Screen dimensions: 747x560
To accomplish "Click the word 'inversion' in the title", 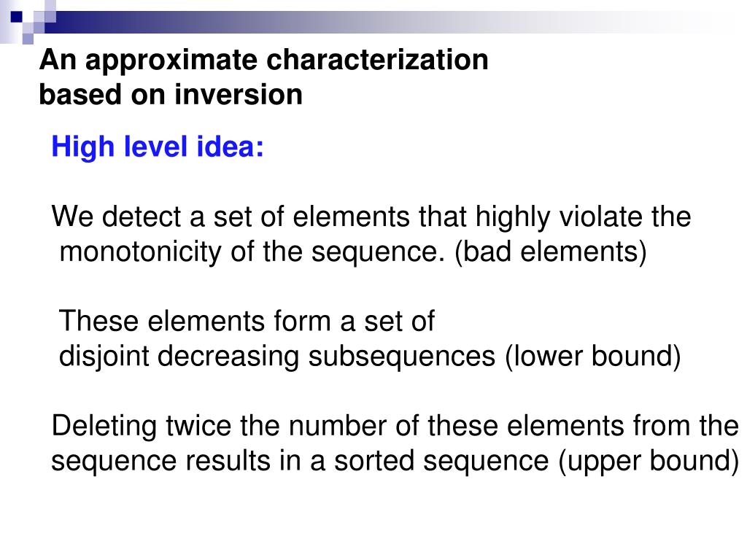I will [x=239, y=94].
